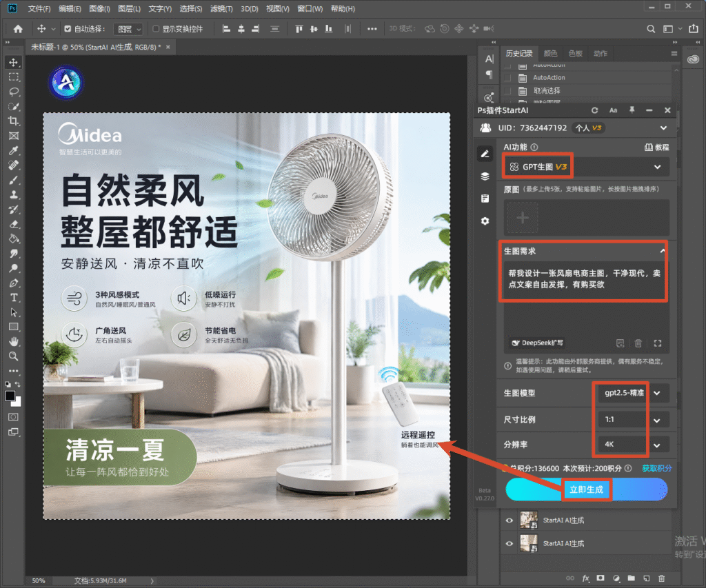The width and height of the screenshot is (706, 588).
Task: Select the Eraser tool
Action: pyautogui.click(x=14, y=224)
